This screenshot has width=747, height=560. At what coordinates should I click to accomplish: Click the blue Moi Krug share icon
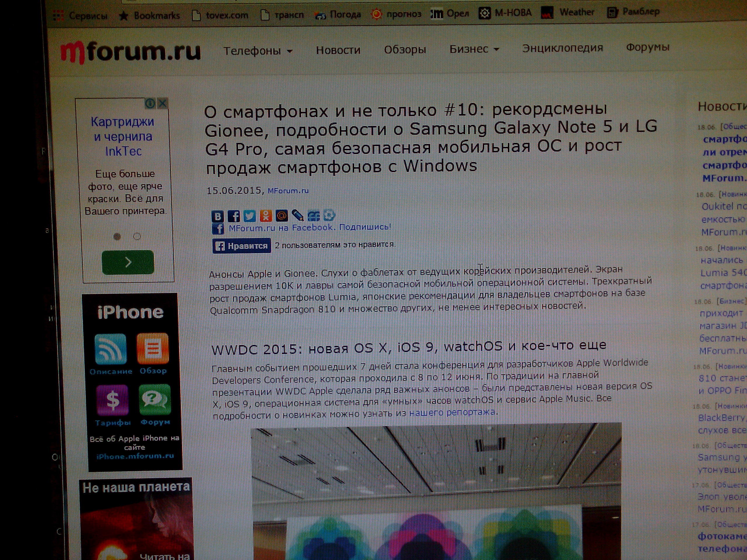click(x=313, y=215)
